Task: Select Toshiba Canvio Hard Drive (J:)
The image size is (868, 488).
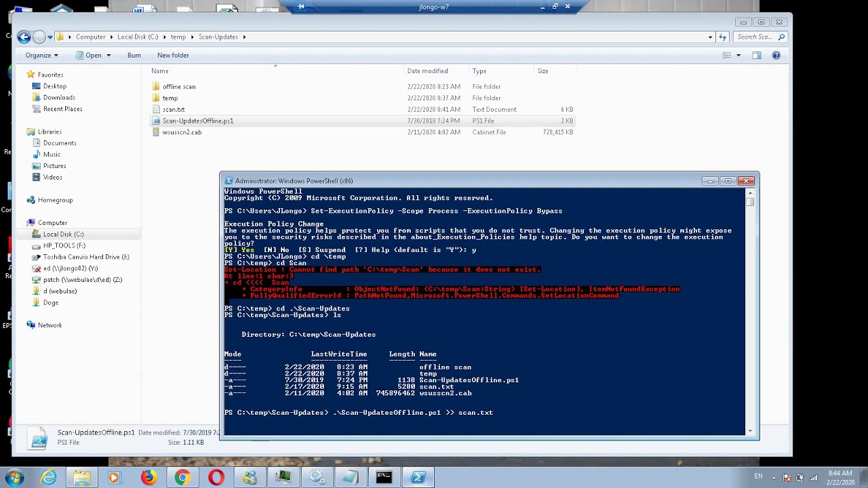Action: point(86,257)
